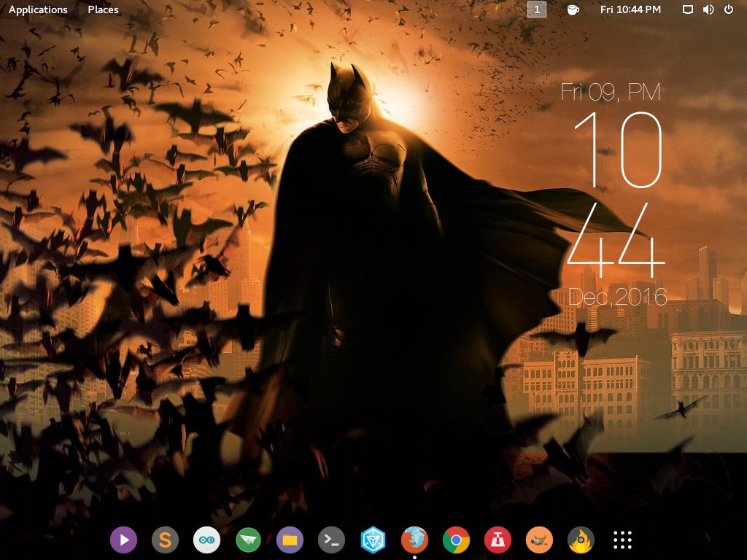Launch Google Chrome
747x560 pixels.
coord(456,540)
